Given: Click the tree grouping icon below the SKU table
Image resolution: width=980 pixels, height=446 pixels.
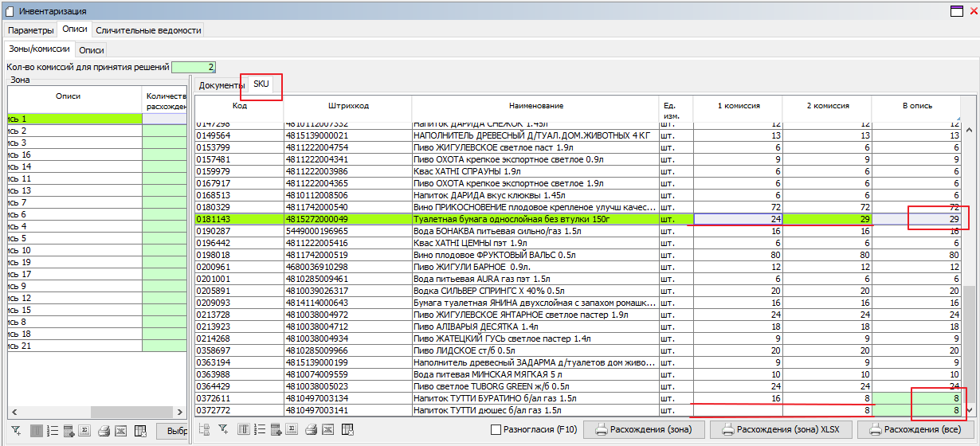Looking at the screenshot, I should pos(204,429).
